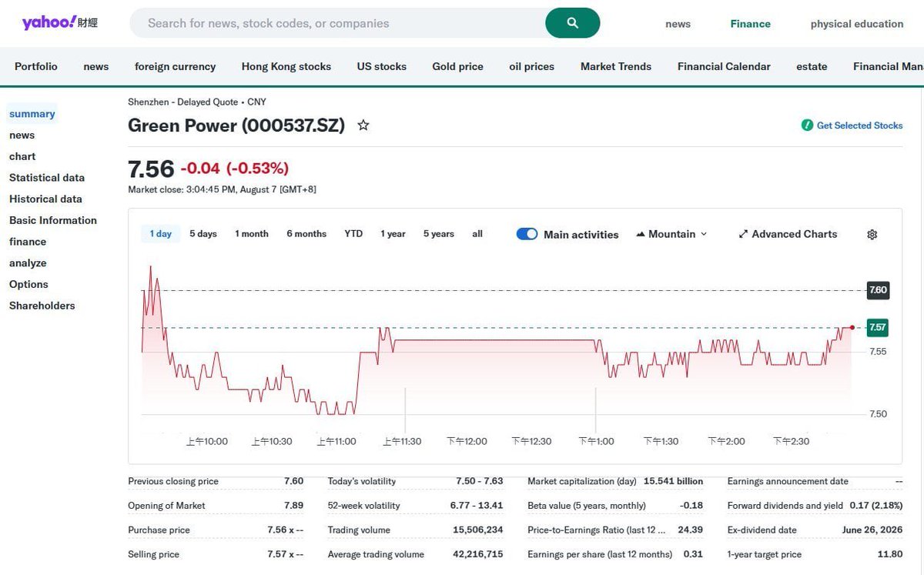This screenshot has width=924, height=575.
Task: Open Gold price page
Action: point(458,66)
